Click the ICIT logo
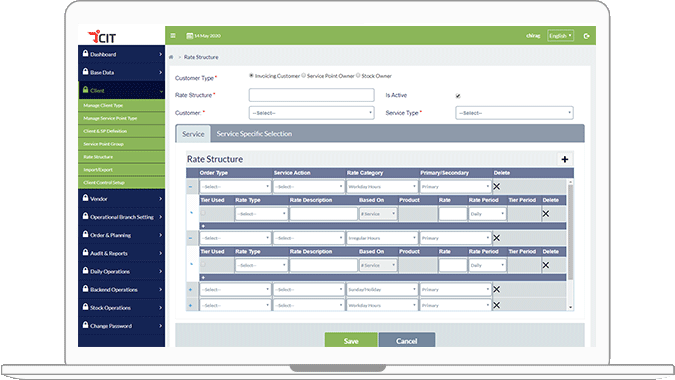This screenshot has width=675, height=380. (102, 37)
